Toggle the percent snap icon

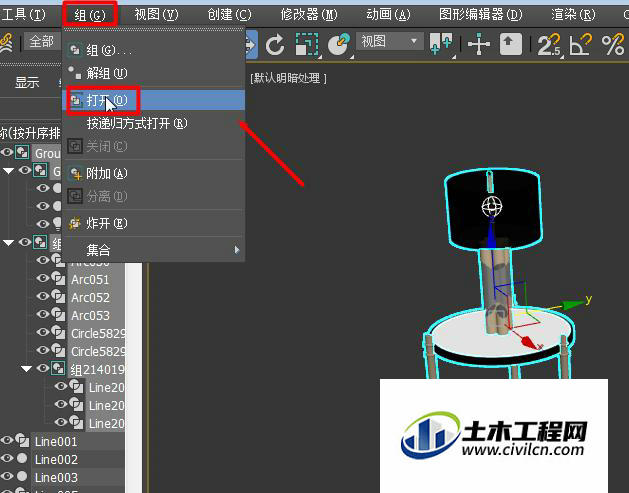tap(613, 45)
